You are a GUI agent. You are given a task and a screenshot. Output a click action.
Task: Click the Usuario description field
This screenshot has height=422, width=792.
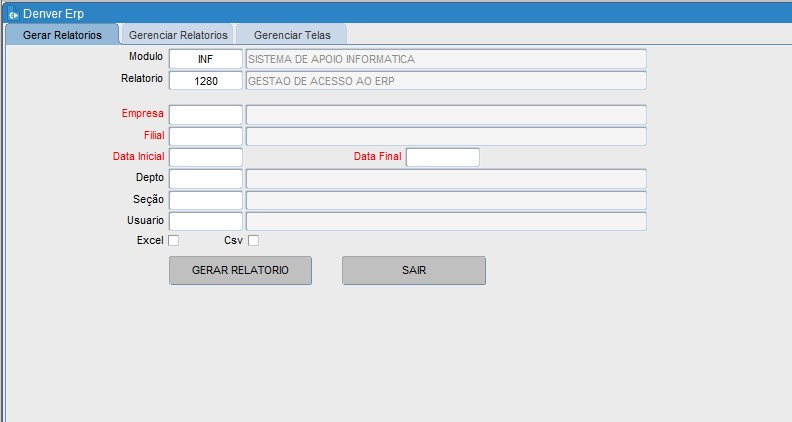coord(446,221)
